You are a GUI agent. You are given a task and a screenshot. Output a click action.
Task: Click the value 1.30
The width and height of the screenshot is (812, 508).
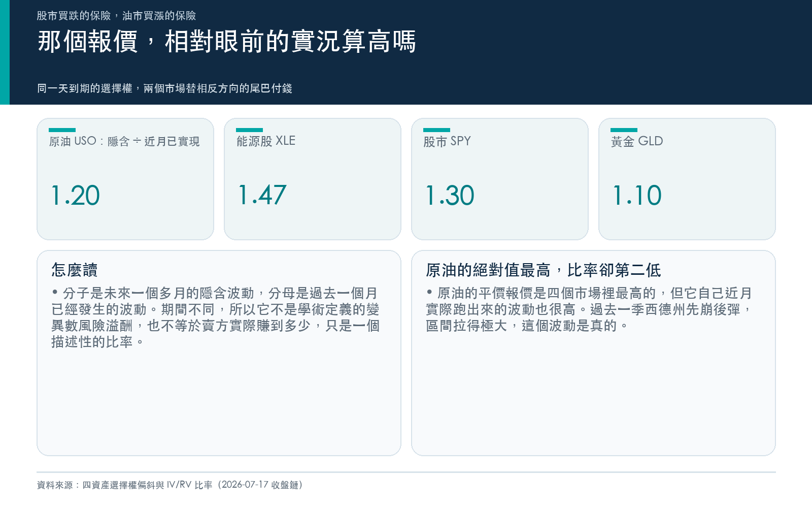pyautogui.click(x=450, y=196)
